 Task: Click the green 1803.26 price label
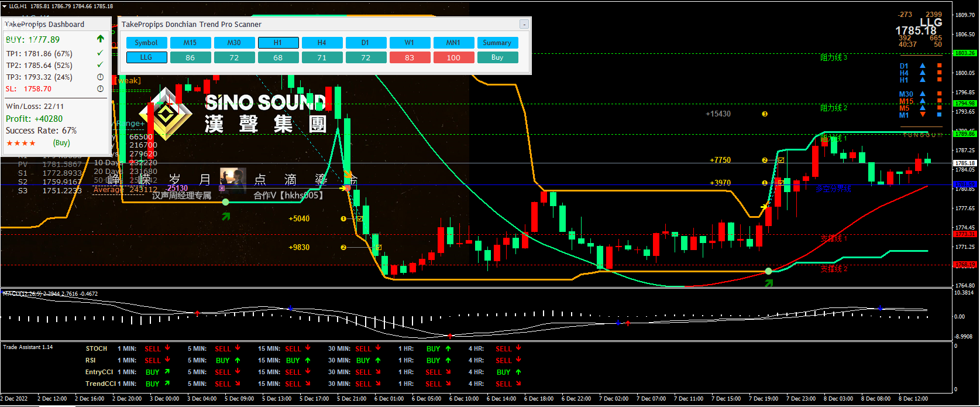(965, 53)
